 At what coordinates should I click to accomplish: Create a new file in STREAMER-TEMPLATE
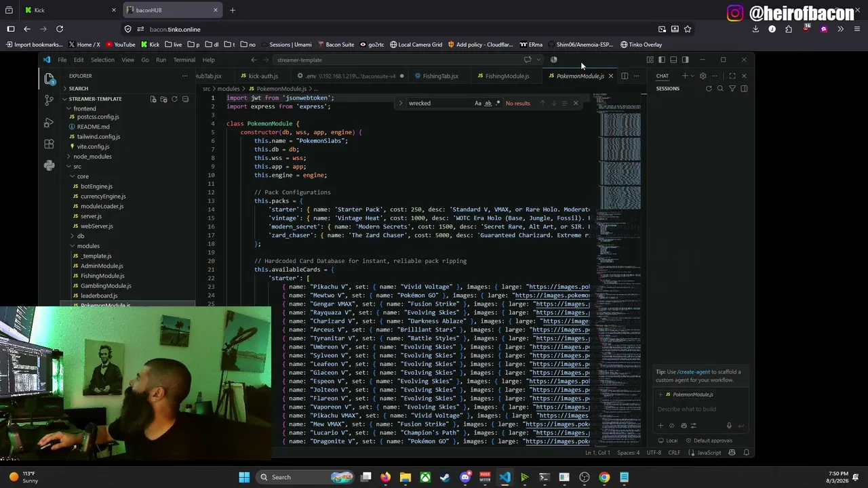coord(153,99)
